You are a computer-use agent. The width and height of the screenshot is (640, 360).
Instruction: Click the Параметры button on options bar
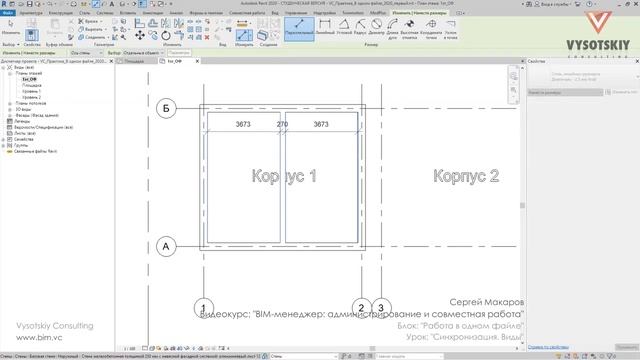click(179, 53)
